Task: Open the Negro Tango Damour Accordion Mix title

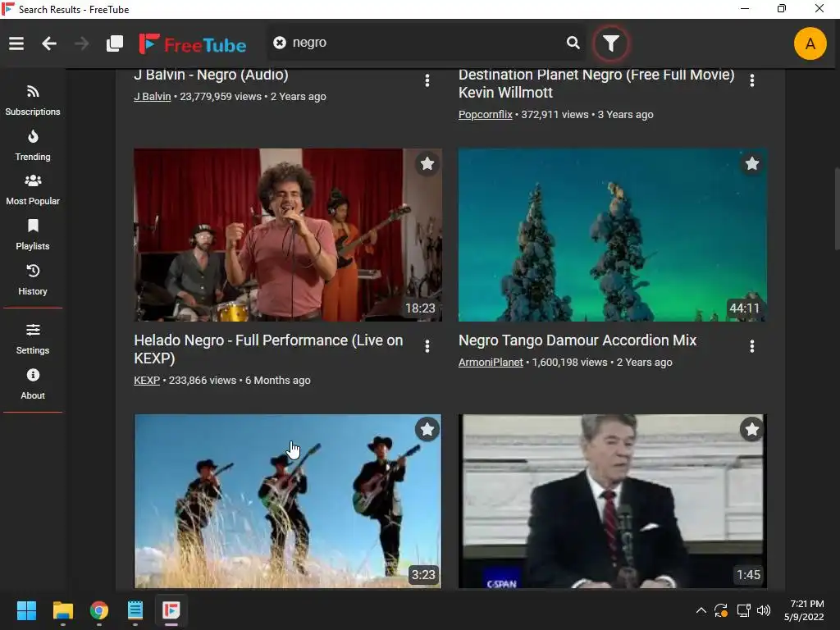Action: [577, 340]
